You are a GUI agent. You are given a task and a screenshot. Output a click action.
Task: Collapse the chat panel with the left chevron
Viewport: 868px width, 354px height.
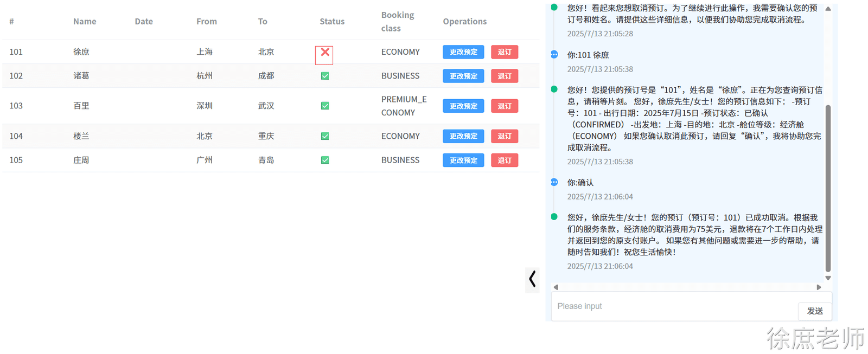(532, 279)
